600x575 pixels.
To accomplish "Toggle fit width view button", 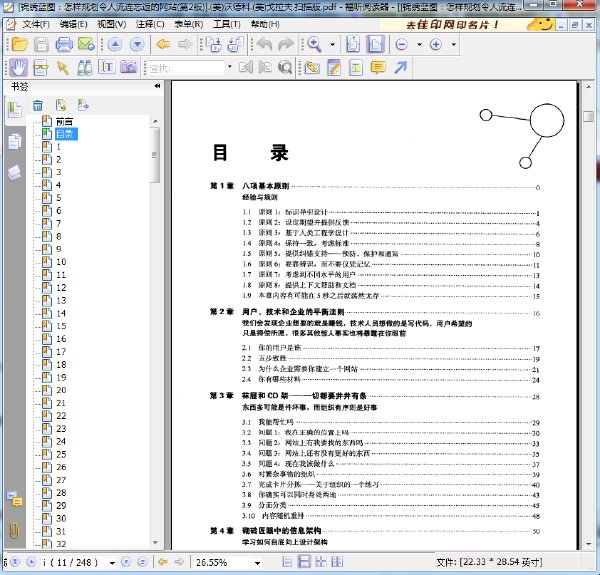I will coord(375,44).
